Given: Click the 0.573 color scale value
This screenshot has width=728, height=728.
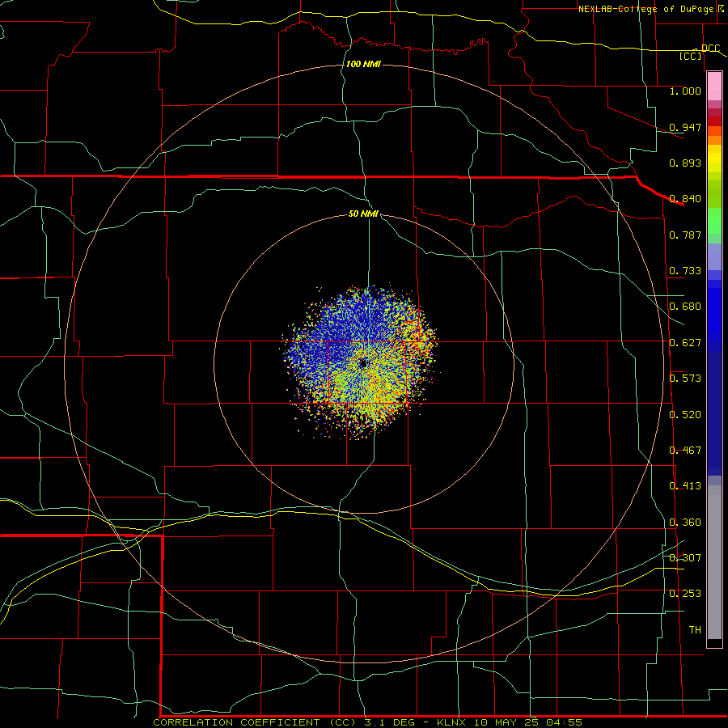Looking at the screenshot, I should [685, 379].
